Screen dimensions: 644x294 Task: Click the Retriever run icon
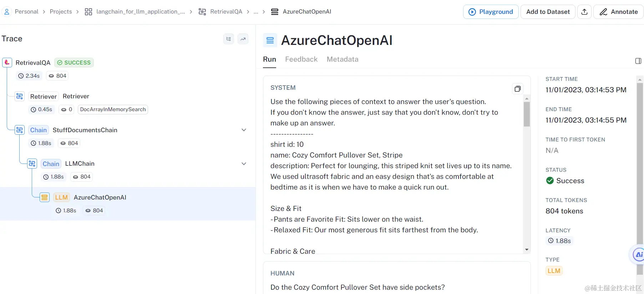pos(20,96)
